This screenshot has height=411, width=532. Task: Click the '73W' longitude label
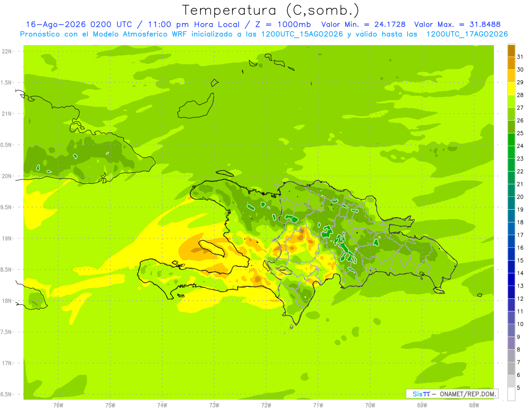[x=214, y=405]
